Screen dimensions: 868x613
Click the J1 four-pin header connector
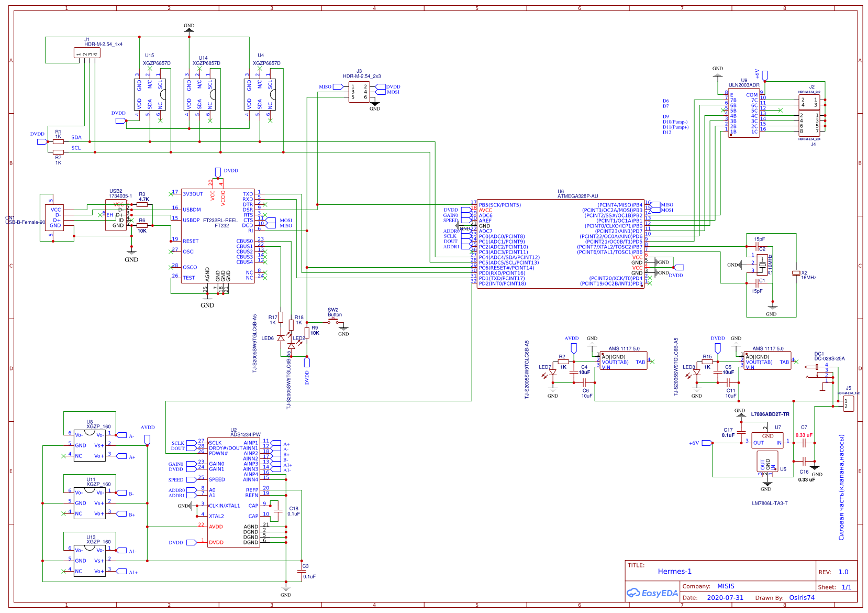(87, 53)
